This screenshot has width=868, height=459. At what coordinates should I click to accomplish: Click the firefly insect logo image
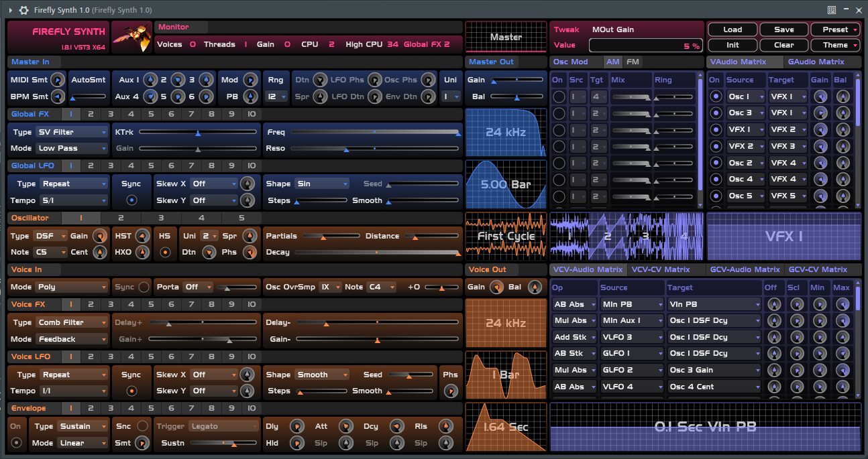pyautogui.click(x=131, y=37)
